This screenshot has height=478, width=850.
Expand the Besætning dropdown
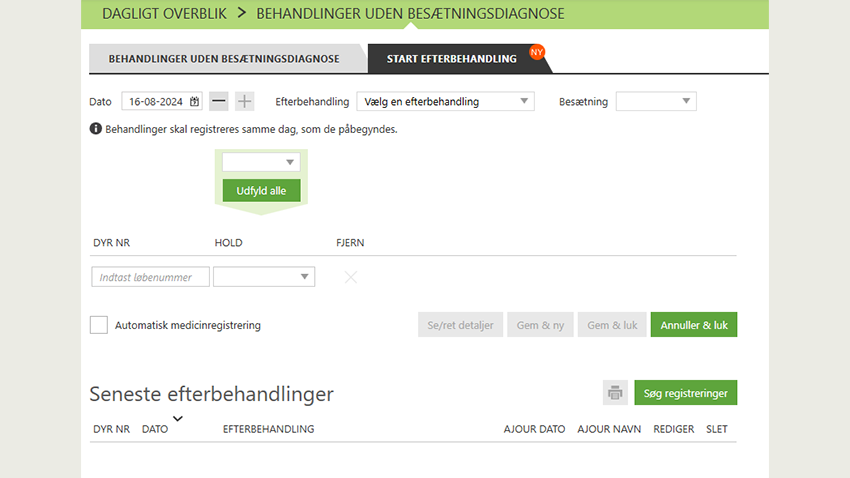[656, 101]
